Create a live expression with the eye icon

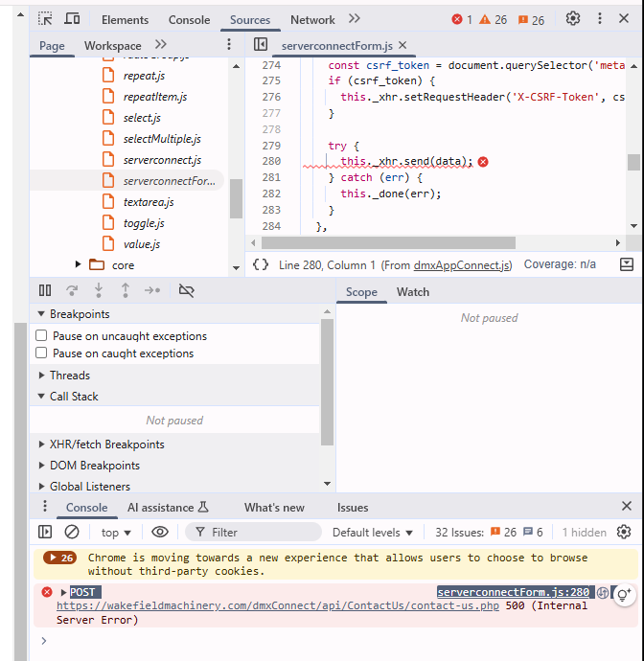click(160, 532)
